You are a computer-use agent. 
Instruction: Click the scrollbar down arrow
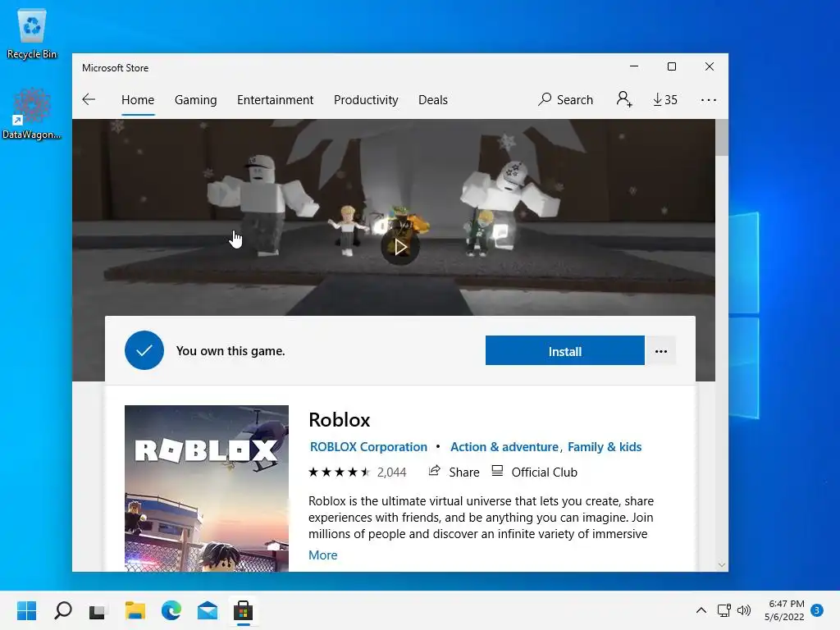point(722,564)
